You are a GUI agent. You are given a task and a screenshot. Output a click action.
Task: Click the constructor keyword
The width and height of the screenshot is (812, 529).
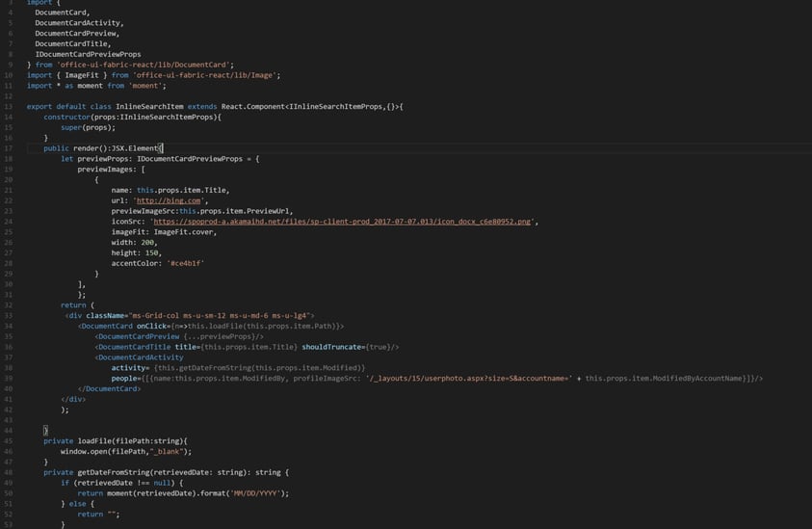click(73, 117)
